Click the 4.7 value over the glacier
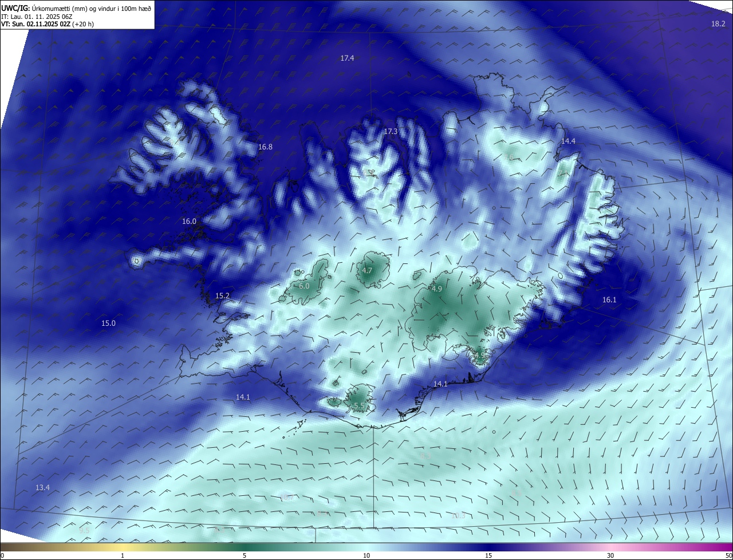 coord(368,271)
